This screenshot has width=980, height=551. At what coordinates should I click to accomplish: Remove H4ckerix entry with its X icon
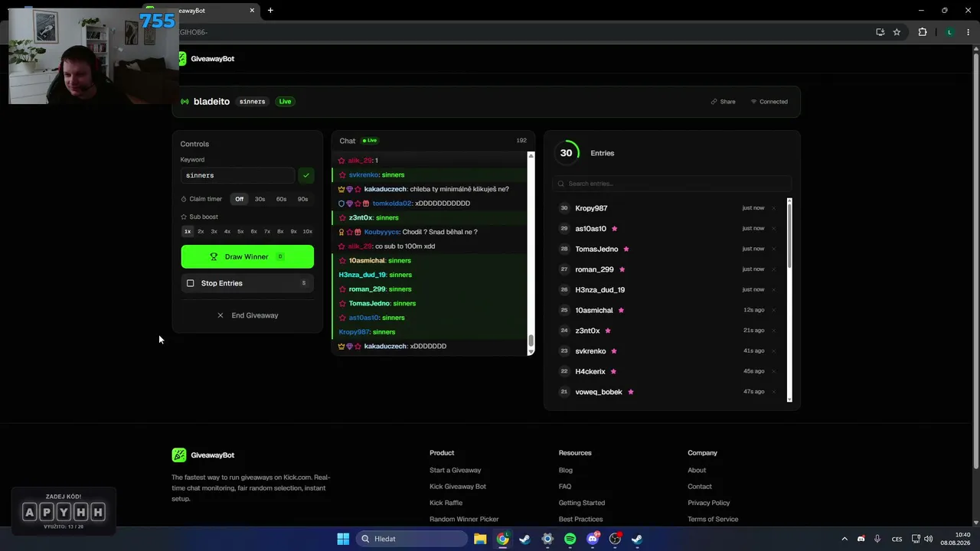773,371
